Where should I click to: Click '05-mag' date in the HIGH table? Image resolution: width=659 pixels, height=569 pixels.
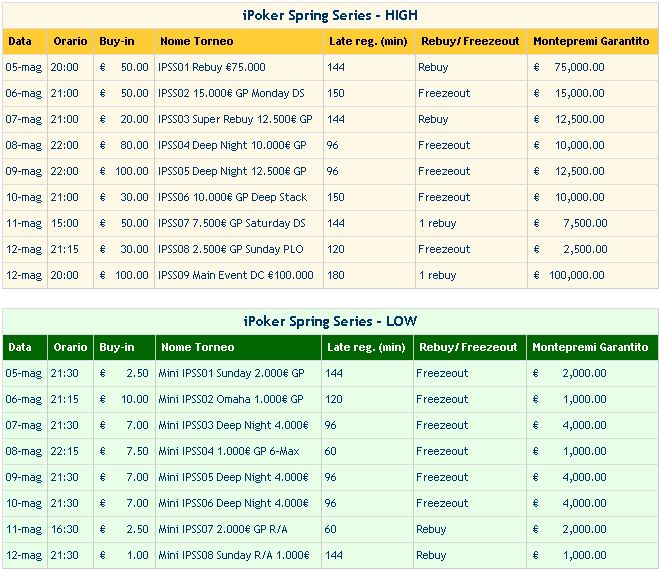(x=24, y=67)
